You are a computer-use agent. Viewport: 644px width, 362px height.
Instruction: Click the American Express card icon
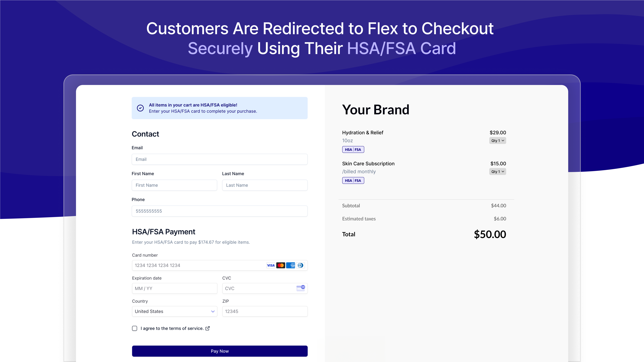coord(290,265)
